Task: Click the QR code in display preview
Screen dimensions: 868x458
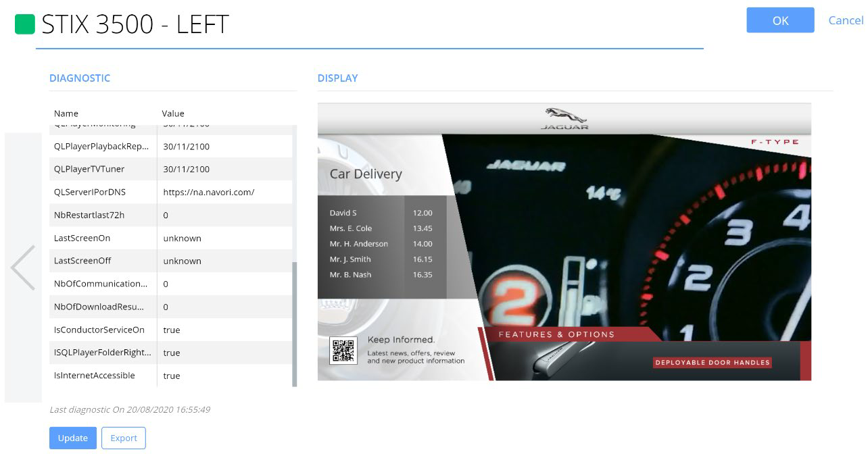Action: 343,351
